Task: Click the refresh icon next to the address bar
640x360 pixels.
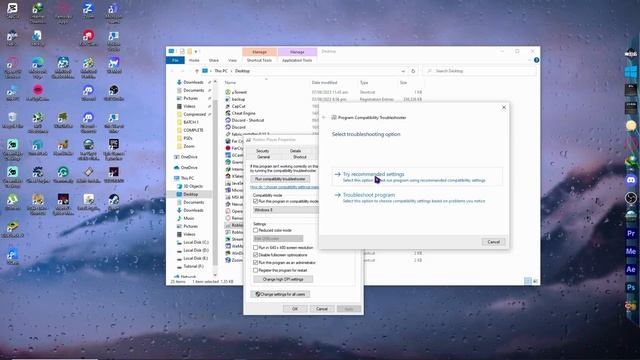Action: click(413, 71)
